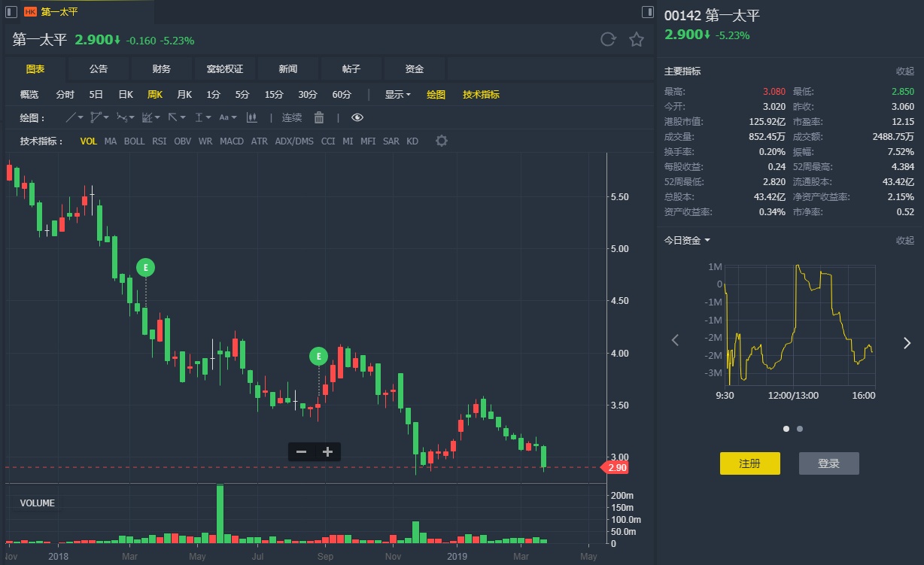This screenshot has width=924, height=565.
Task: Toggle the MA indicator
Action: 111,141
